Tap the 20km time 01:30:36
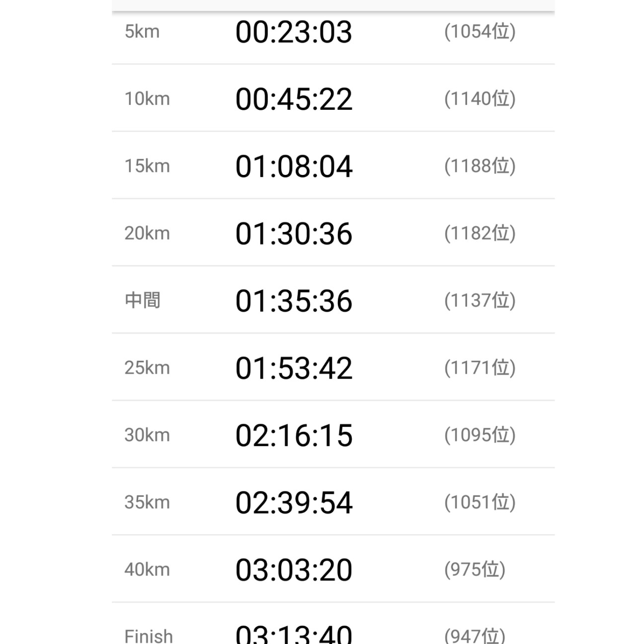 (x=294, y=234)
